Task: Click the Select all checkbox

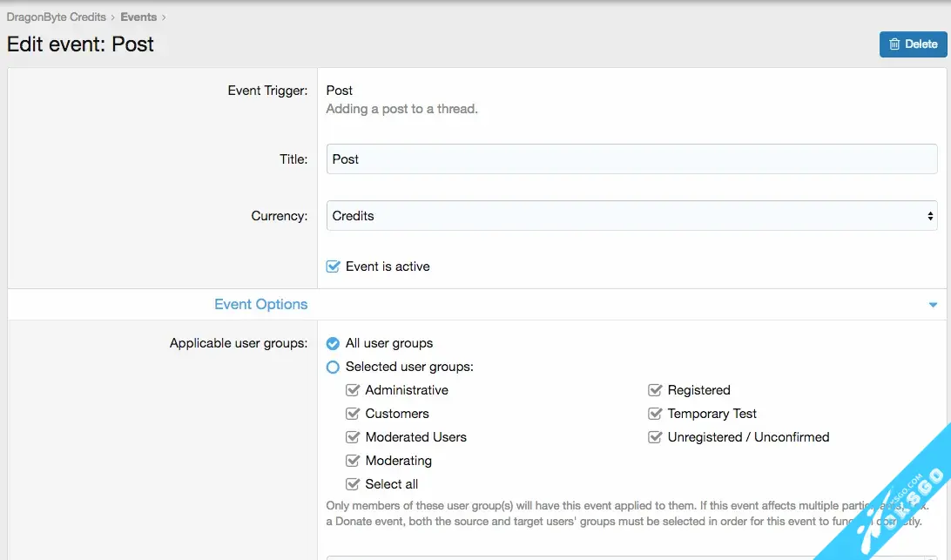Action: pyautogui.click(x=353, y=485)
